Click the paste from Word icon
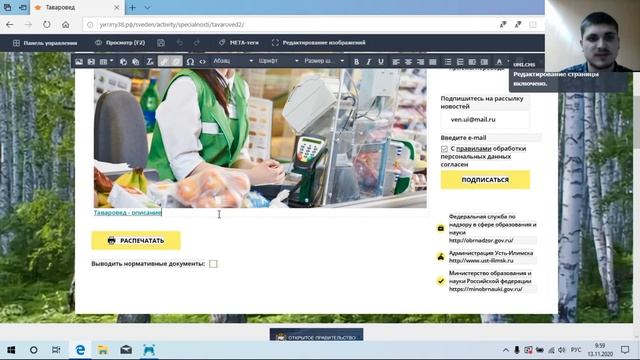The height and width of the screenshot is (360, 640). point(136,62)
